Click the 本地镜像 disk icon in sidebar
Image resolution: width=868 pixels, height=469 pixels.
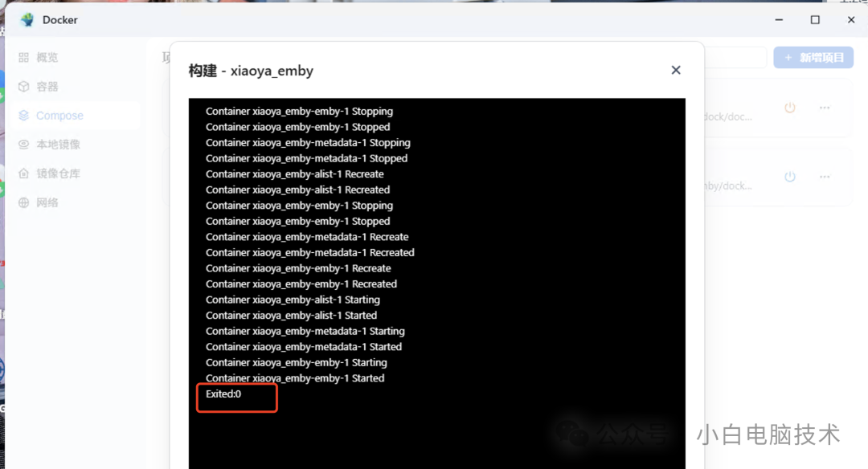[23, 145]
